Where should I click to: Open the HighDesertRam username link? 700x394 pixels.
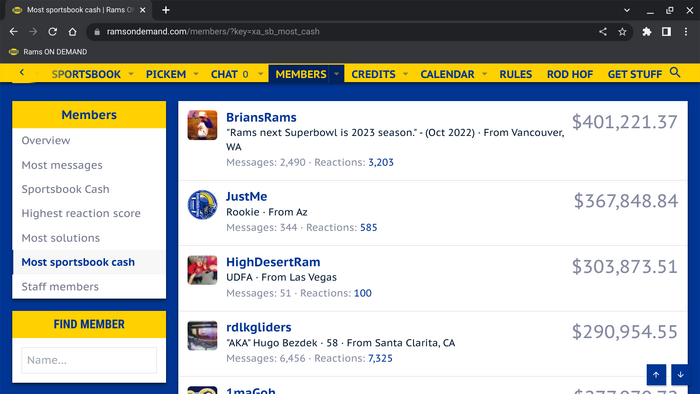point(273,262)
